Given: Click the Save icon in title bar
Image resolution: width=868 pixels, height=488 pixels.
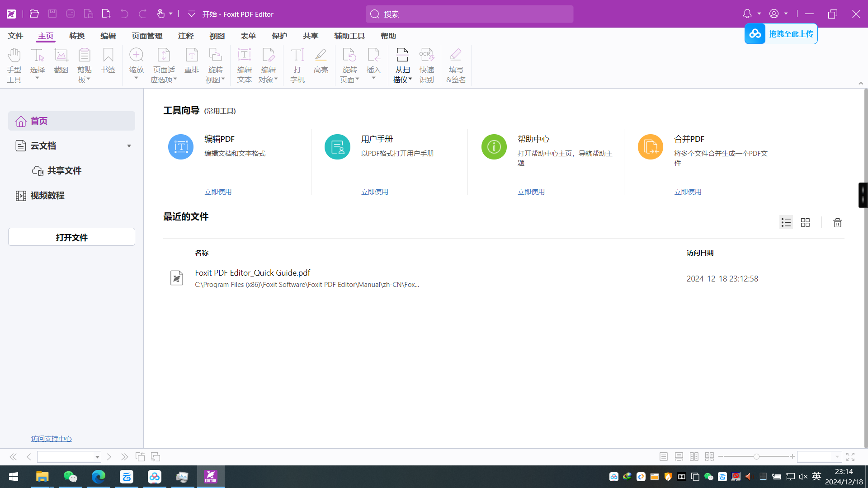Looking at the screenshot, I should click(52, 14).
